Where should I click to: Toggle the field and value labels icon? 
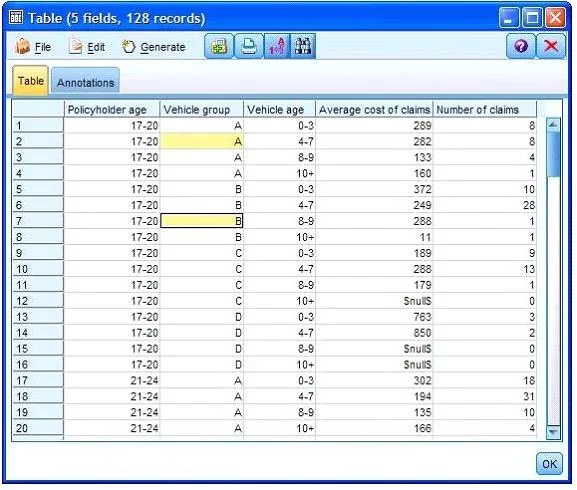pyautogui.click(x=277, y=46)
